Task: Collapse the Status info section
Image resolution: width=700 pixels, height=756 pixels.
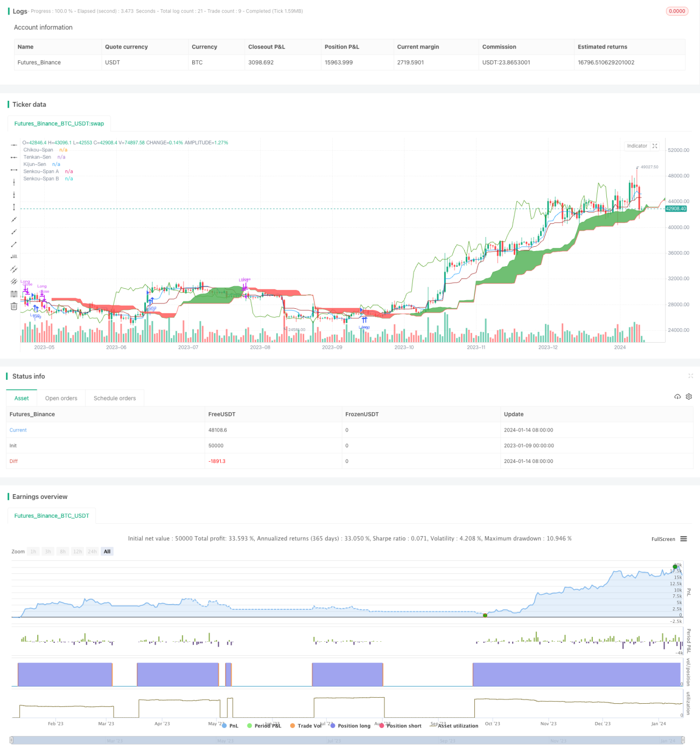Action: coord(690,376)
